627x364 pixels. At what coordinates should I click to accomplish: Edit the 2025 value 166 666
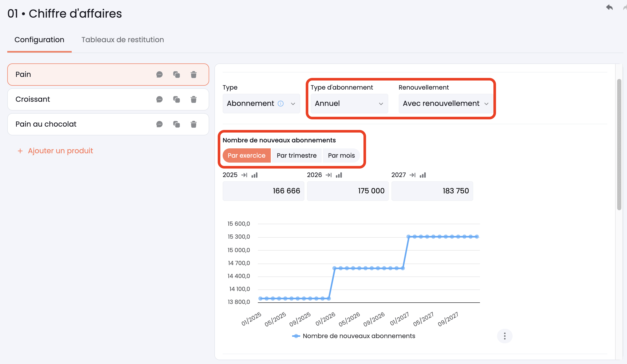coord(263,191)
